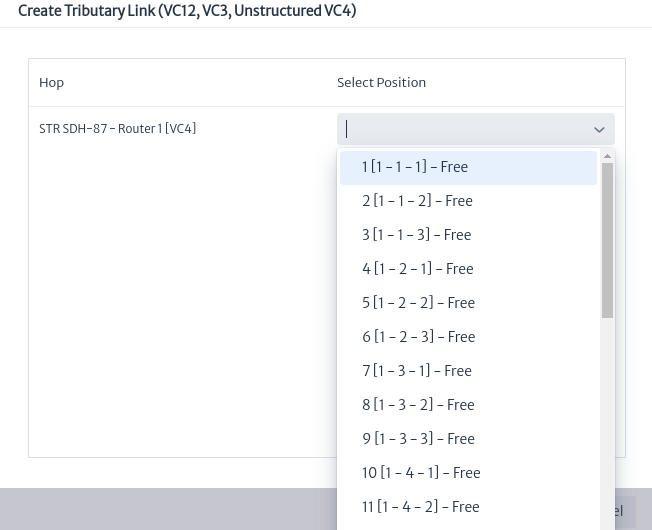Click the STR SDH-87 – Router 1 [VC4] hop
Viewport: 652px width, 530px height.
click(117, 129)
